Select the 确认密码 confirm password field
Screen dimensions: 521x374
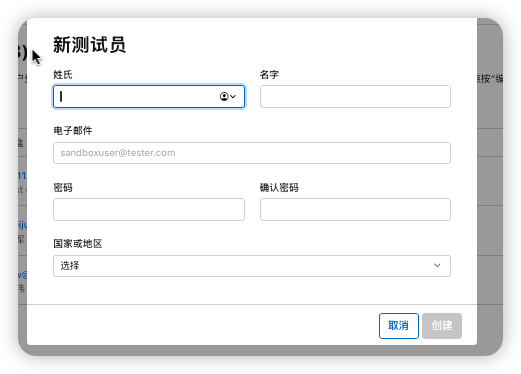coord(355,209)
